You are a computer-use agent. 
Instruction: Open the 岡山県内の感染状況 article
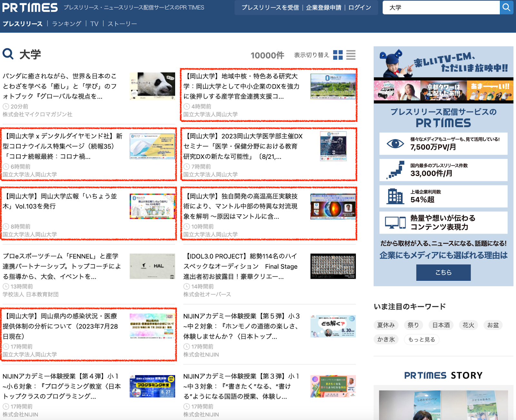[x=60, y=326]
